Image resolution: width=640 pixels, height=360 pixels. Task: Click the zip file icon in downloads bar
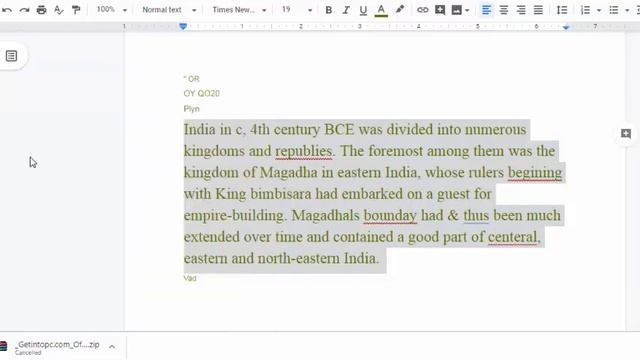coord(4,347)
